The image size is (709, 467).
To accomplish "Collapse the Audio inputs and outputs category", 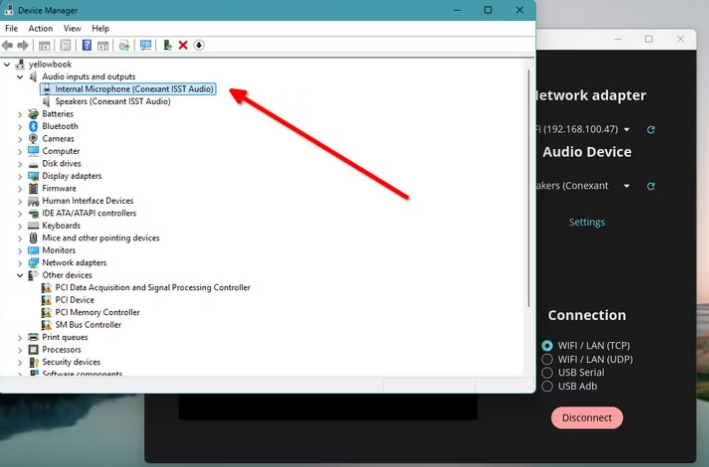I will [20, 77].
